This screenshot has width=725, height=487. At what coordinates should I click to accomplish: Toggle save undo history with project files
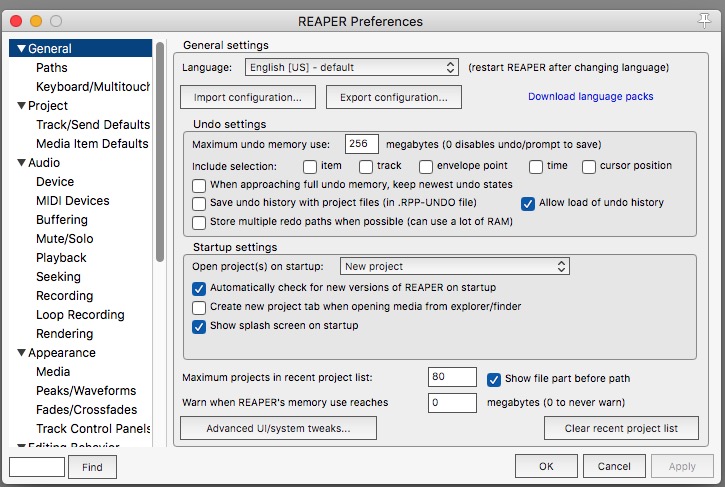click(x=199, y=203)
